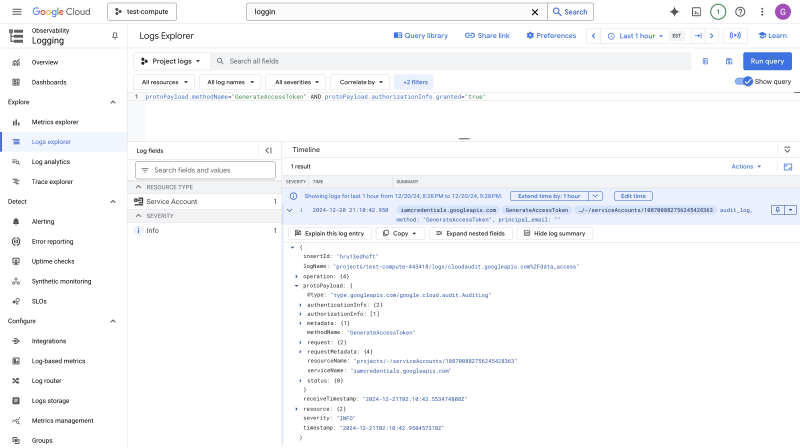Click Run query button
Screen dimensions: 800x448
[x=767, y=61]
